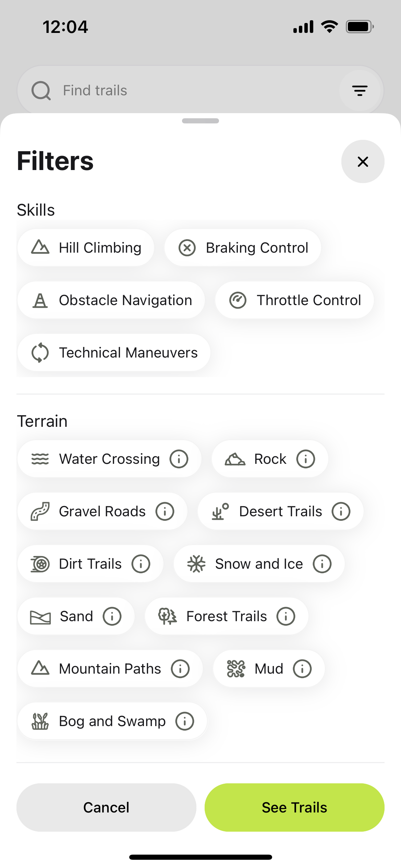Cancel the filter selection
The height and width of the screenshot is (868, 401).
point(106,807)
